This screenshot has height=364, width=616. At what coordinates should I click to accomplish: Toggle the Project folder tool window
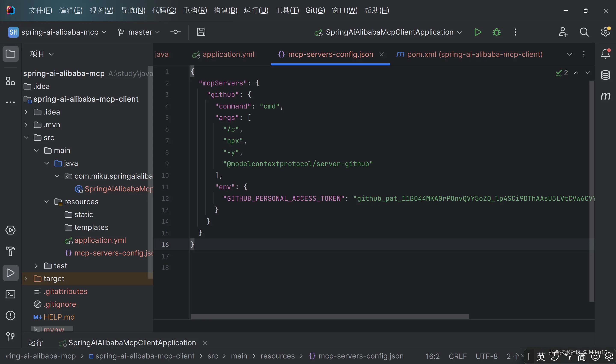(10, 54)
